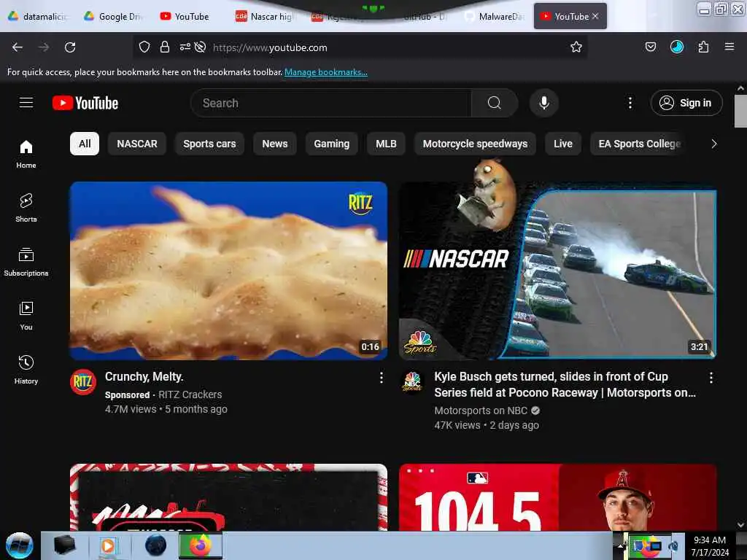Show more category chips with right chevron
The width and height of the screenshot is (747, 560).
pyautogui.click(x=713, y=144)
